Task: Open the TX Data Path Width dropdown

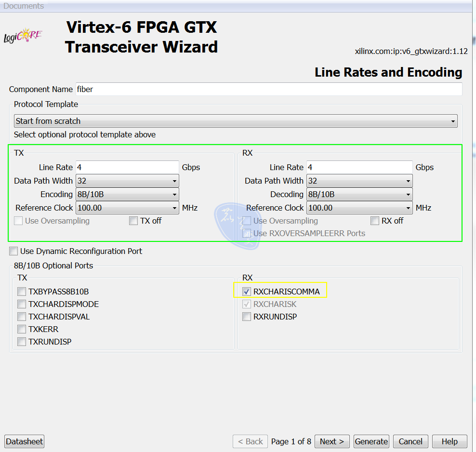Action: click(x=127, y=181)
